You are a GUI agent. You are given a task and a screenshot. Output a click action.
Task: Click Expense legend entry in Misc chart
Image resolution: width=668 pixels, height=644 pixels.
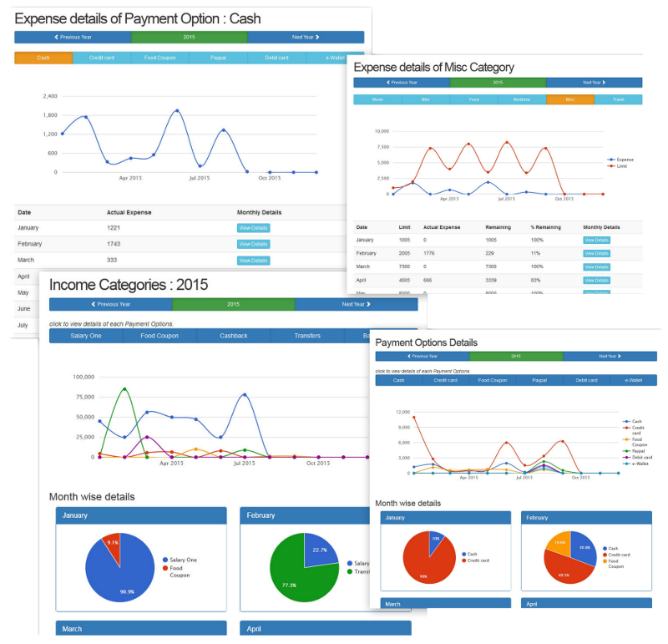(x=620, y=160)
